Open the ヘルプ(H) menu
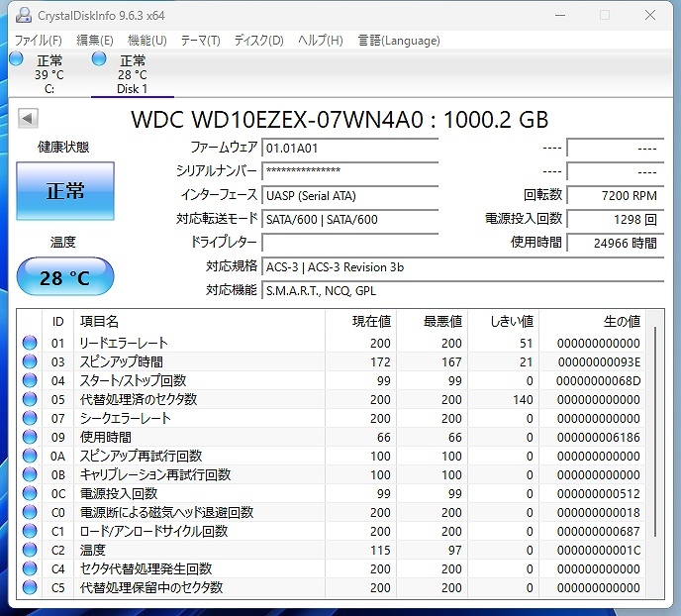This screenshot has width=681, height=616. 321,41
